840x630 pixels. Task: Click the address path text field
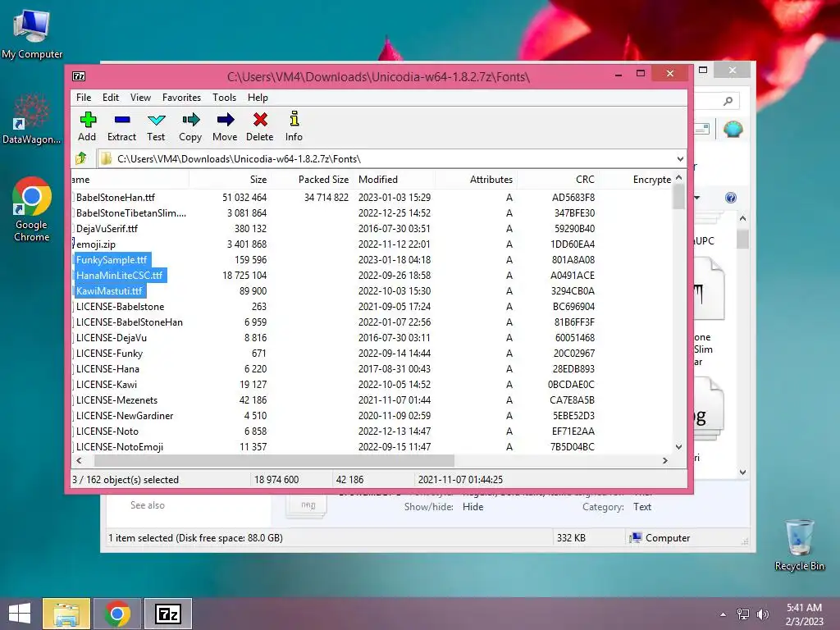pos(386,159)
